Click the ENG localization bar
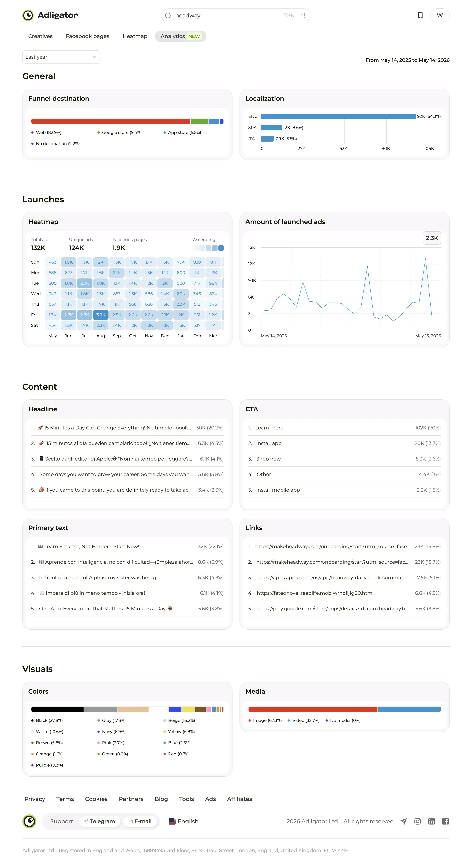Viewport: 472px width, 868px height. [x=338, y=116]
